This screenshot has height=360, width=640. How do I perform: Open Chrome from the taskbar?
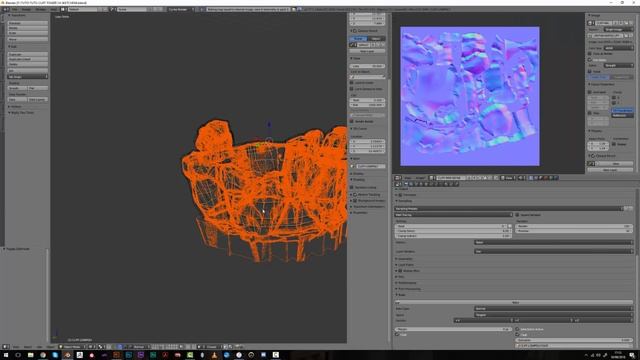click(x=43, y=355)
